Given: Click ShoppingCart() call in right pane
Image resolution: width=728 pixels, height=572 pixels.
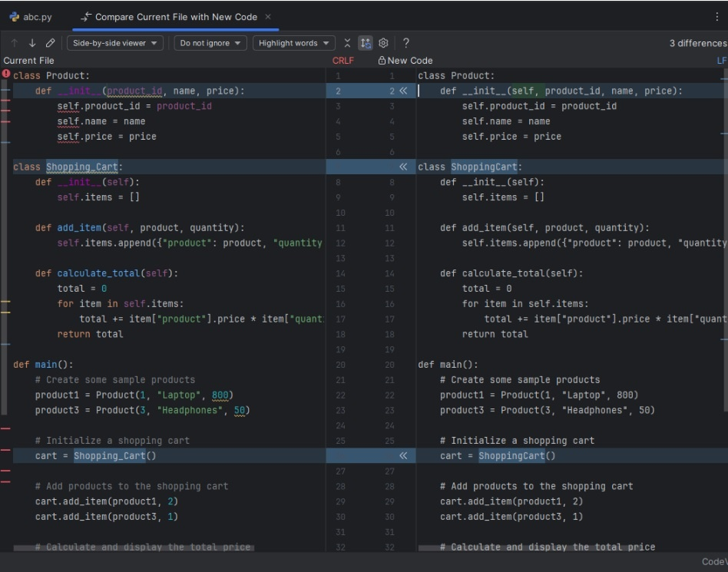Looking at the screenshot, I should [x=517, y=456].
